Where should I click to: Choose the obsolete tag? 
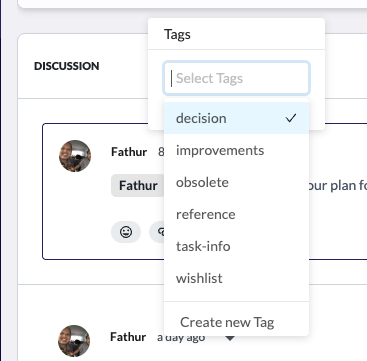click(x=236, y=182)
